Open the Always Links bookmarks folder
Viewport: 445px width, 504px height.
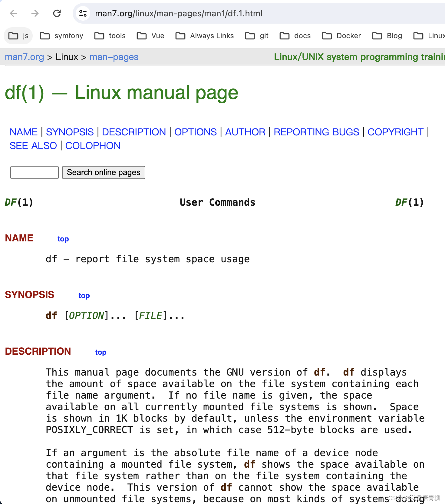pyautogui.click(x=205, y=36)
